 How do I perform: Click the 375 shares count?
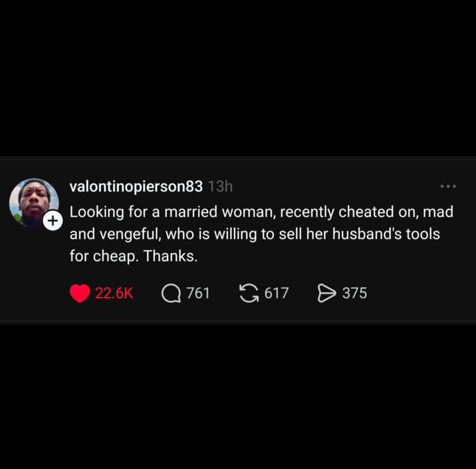tap(354, 293)
